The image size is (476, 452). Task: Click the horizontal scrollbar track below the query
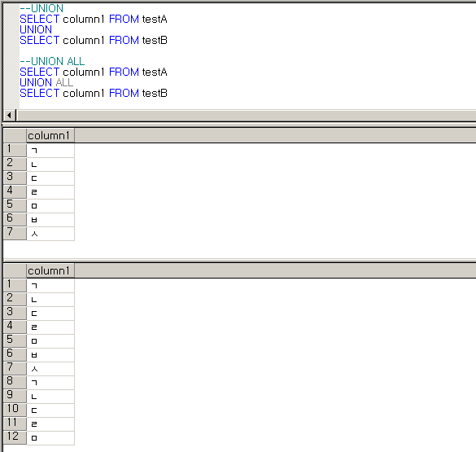[x=247, y=116]
